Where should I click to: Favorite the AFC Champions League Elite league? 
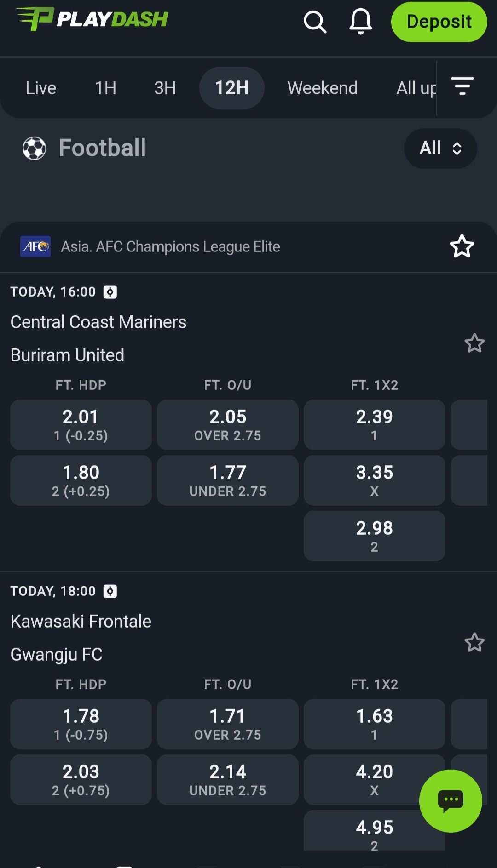point(462,246)
